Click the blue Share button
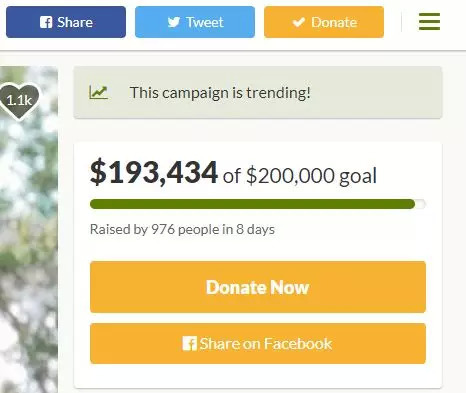This screenshot has height=393, width=466. click(66, 22)
